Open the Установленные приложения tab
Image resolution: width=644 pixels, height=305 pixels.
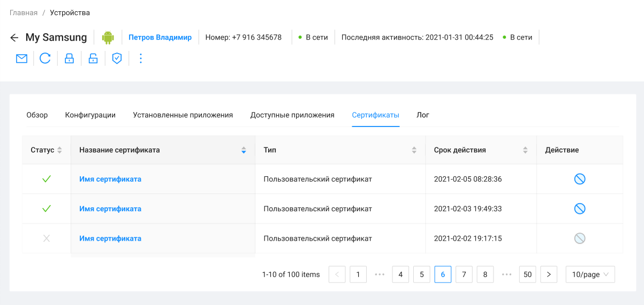click(x=183, y=115)
